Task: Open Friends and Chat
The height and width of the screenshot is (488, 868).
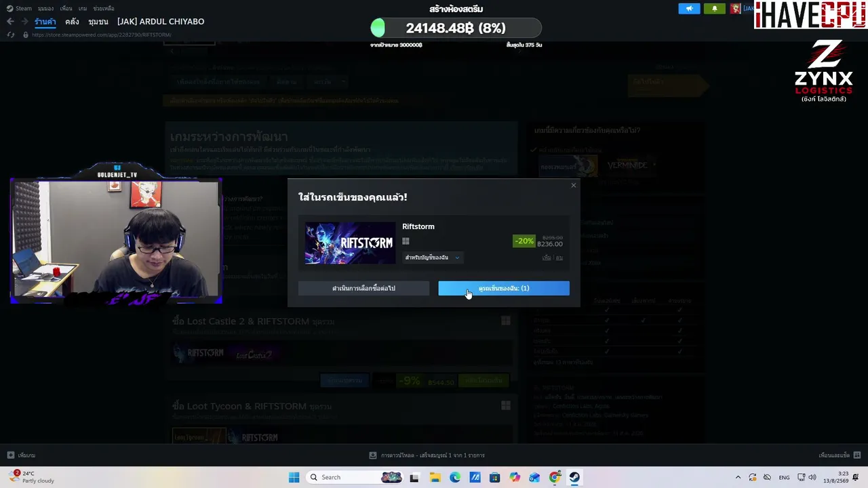Action: [840, 455]
